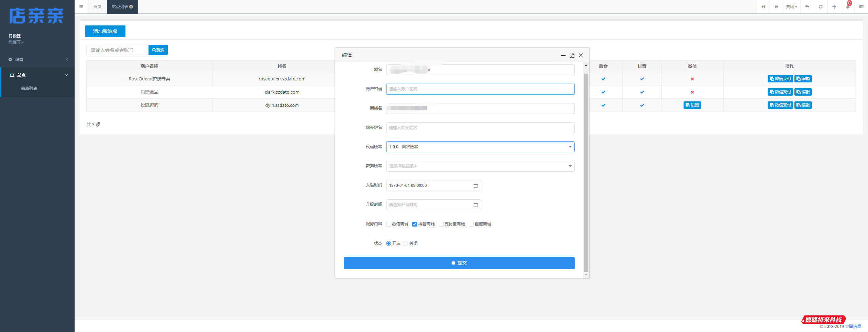The image size is (868, 332).
Task: Focus the 账户密码 input field
Action: pyautogui.click(x=480, y=89)
